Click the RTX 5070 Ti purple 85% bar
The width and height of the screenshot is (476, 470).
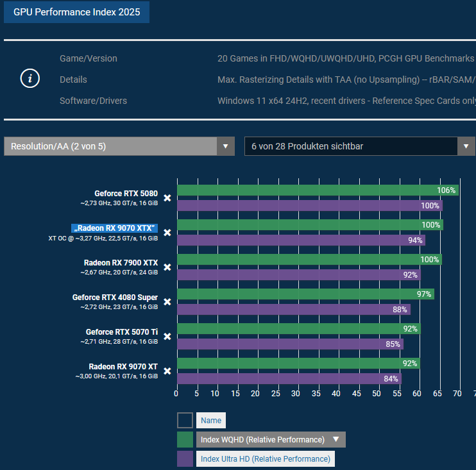click(x=290, y=344)
